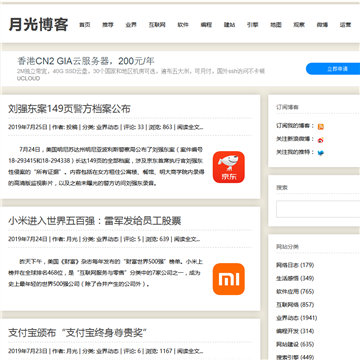
Task: Click the UCLOUD advertiser name
Action: 28,79
